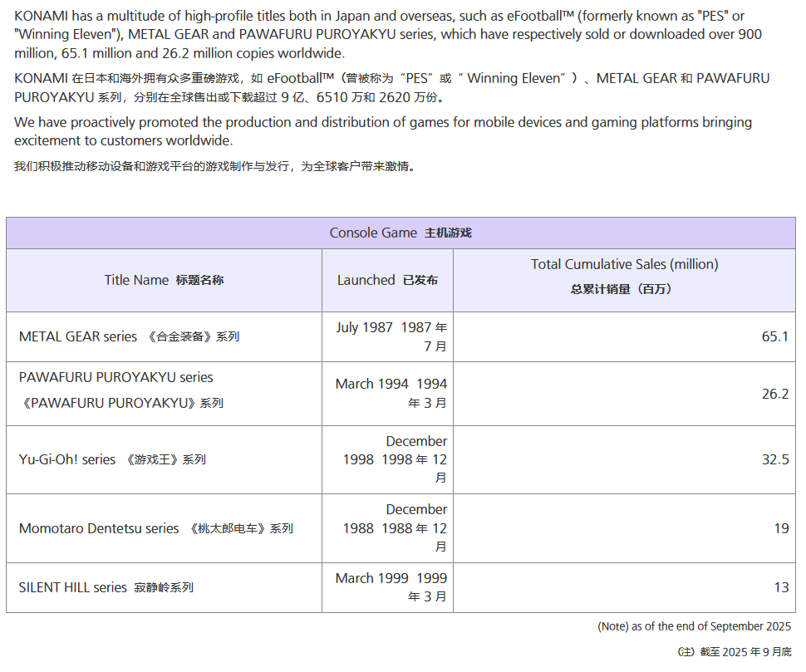This screenshot has height=672, width=806.
Task: Click the end of September 2025 note
Action: pyautogui.click(x=694, y=626)
